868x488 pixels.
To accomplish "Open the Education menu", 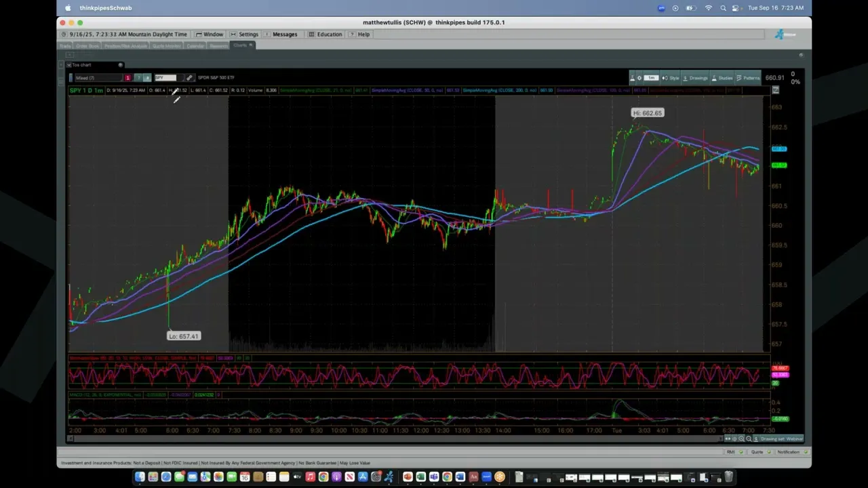I will click(325, 34).
